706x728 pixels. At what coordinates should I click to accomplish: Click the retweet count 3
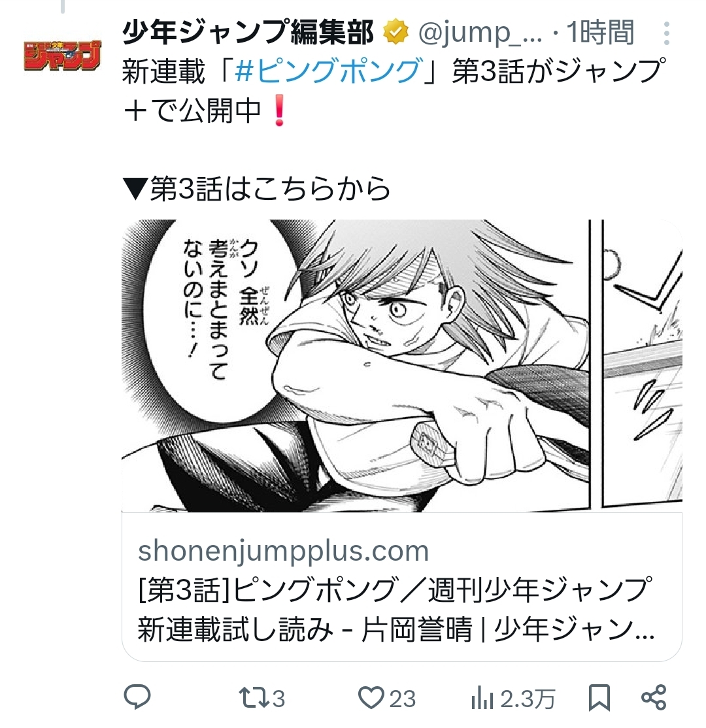(x=278, y=699)
